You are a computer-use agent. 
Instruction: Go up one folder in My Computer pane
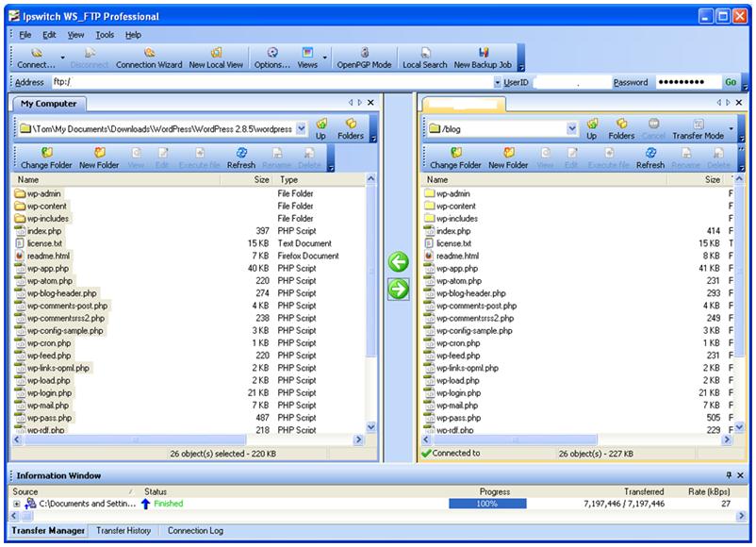pos(320,129)
